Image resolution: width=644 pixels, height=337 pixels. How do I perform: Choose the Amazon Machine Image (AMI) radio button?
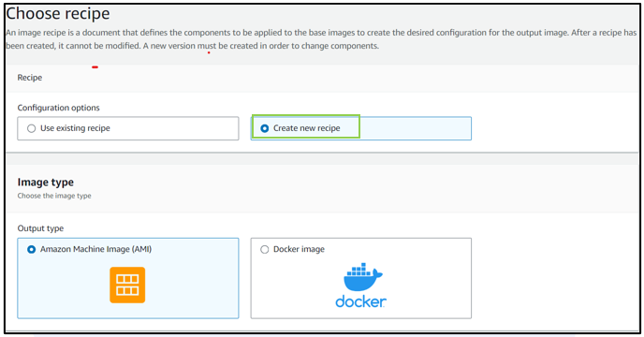31,249
